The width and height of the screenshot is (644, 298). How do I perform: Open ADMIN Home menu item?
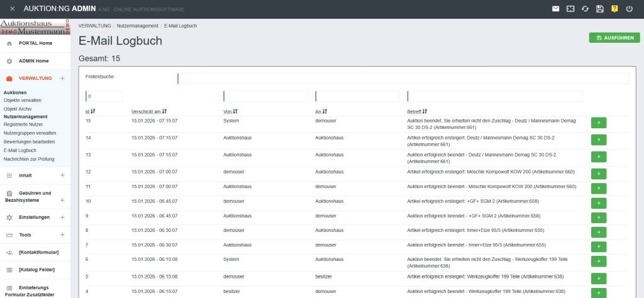(34, 61)
